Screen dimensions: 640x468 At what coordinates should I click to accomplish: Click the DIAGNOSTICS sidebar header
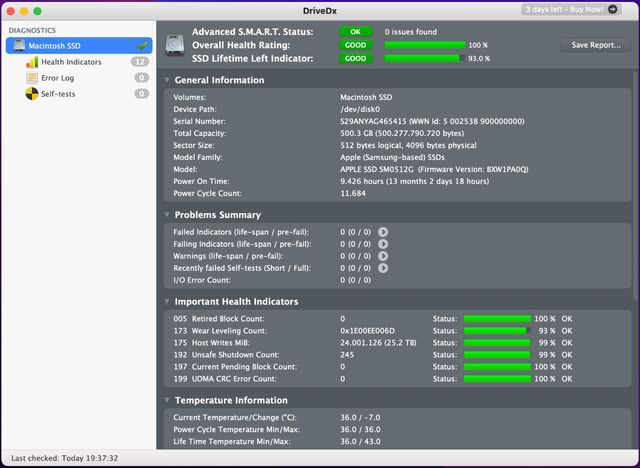click(32, 31)
